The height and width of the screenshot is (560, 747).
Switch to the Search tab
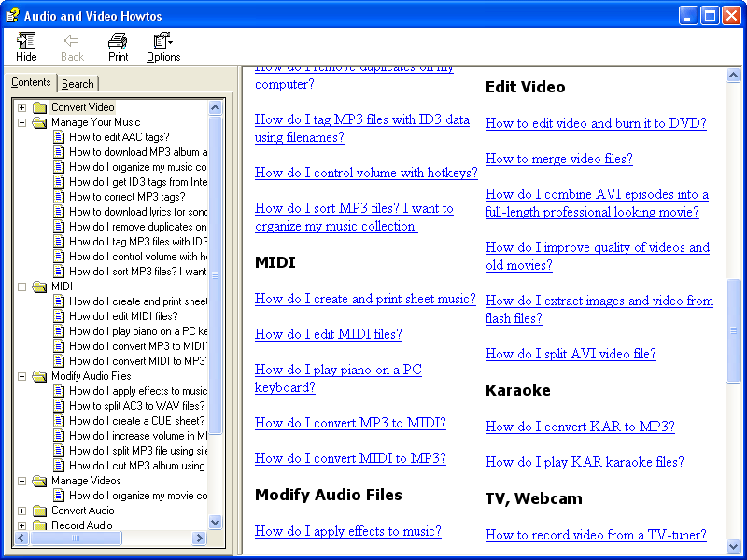[78, 84]
